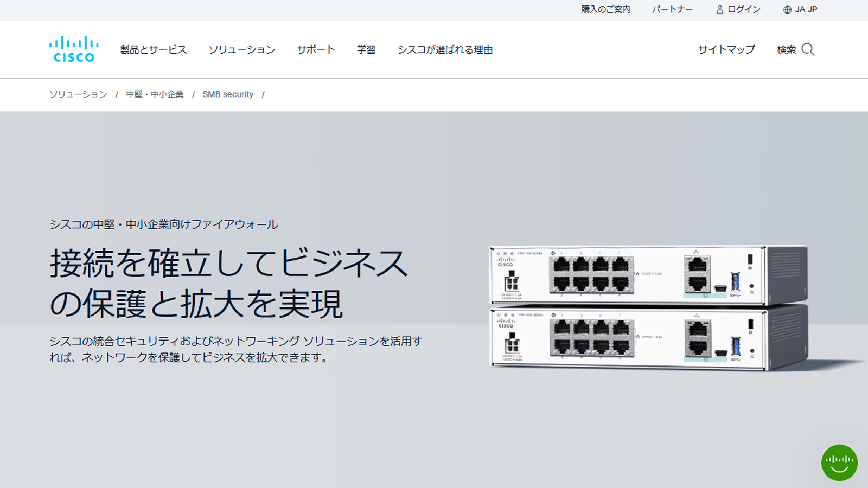Click the 検索 search label
Viewport: 868px width, 488px height.
point(787,50)
